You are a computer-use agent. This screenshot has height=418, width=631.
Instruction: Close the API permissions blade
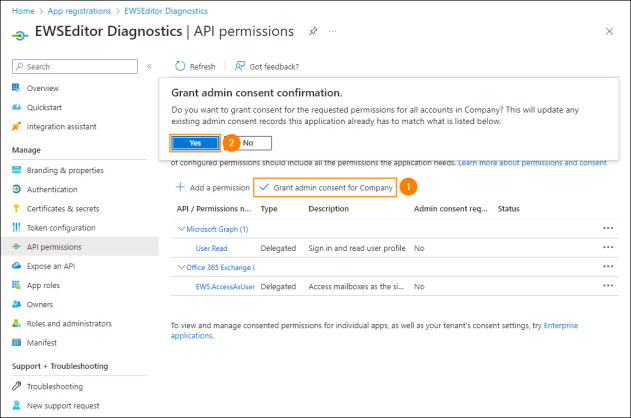(609, 31)
